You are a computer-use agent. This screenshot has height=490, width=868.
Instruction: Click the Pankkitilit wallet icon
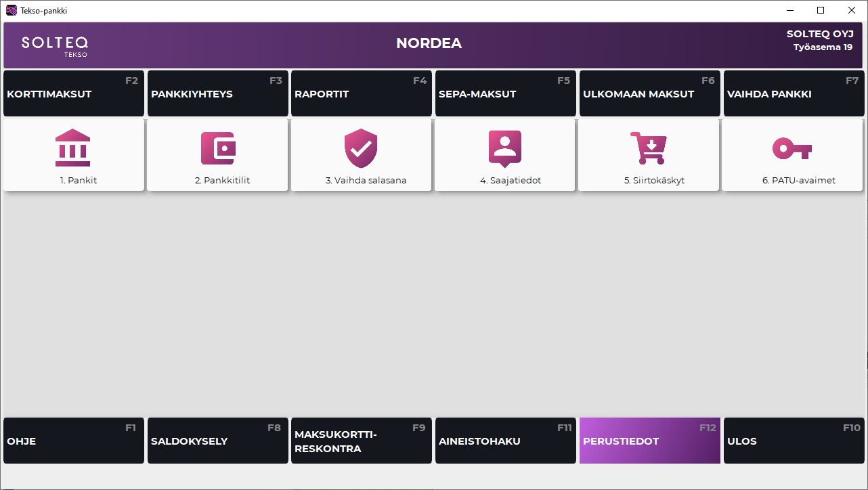pos(217,148)
